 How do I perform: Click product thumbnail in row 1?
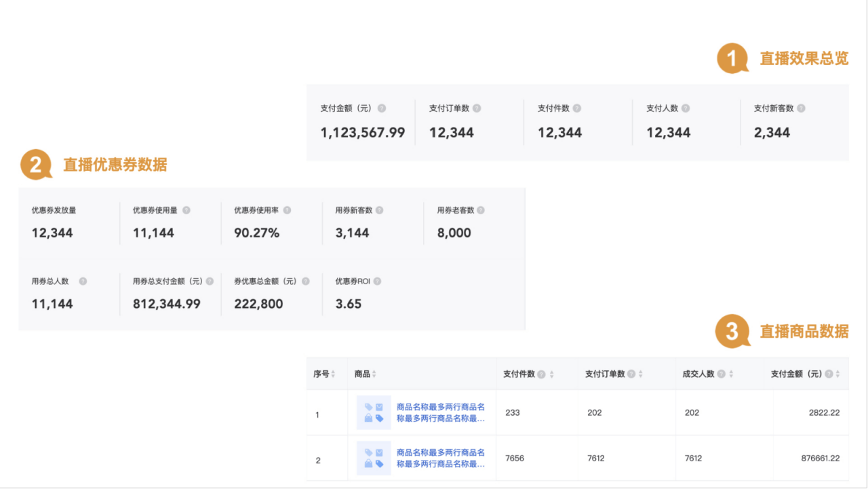pos(374,413)
